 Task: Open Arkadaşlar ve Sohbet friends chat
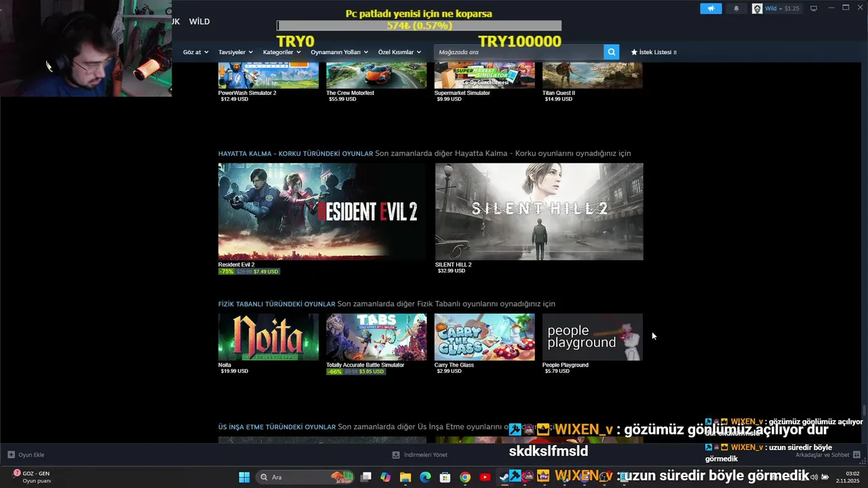click(827, 455)
